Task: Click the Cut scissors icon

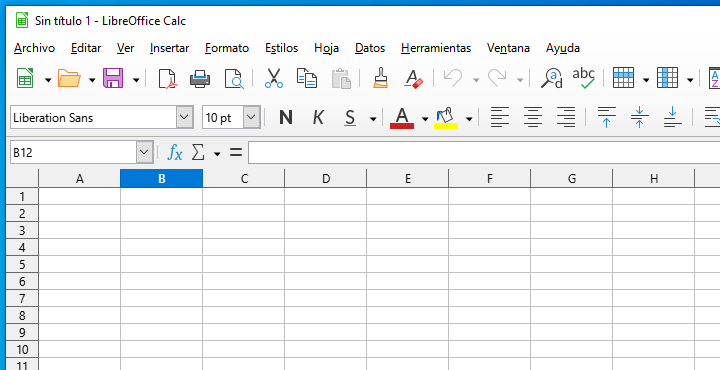Action: click(274, 78)
